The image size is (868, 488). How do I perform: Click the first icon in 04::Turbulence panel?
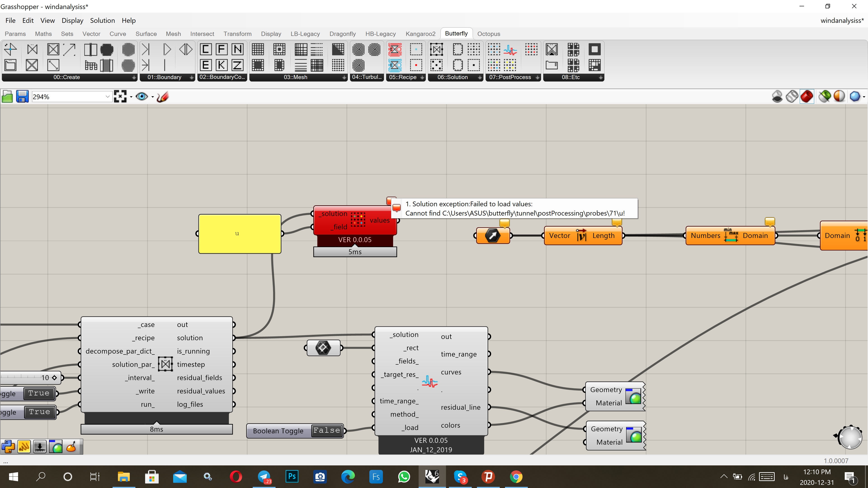tap(358, 49)
